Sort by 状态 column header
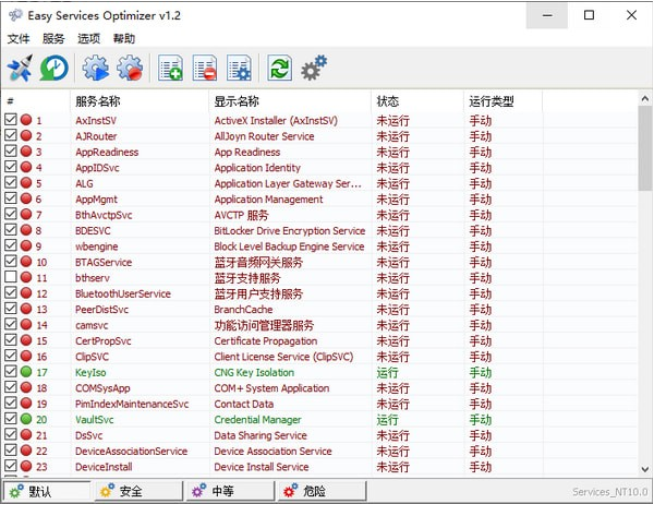 [x=418, y=102]
